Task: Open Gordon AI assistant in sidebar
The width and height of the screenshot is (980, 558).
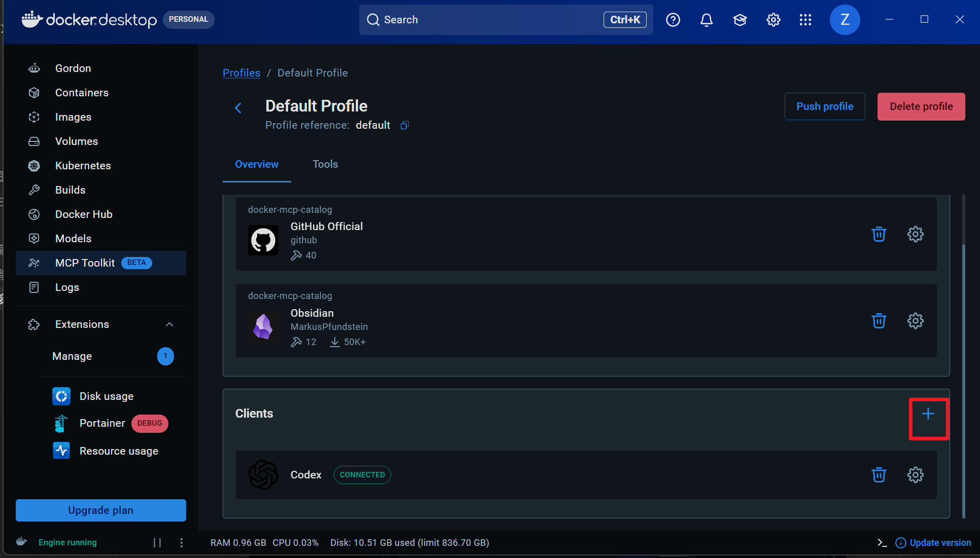Action: tap(101, 68)
